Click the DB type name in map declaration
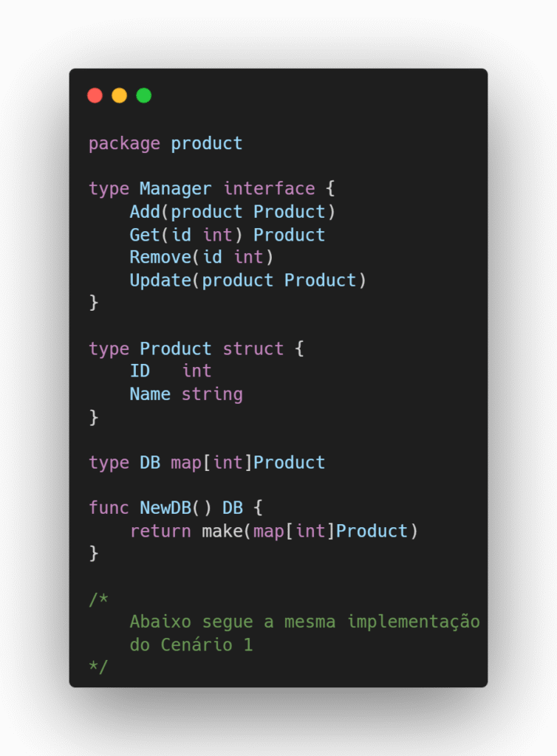 click(x=150, y=463)
